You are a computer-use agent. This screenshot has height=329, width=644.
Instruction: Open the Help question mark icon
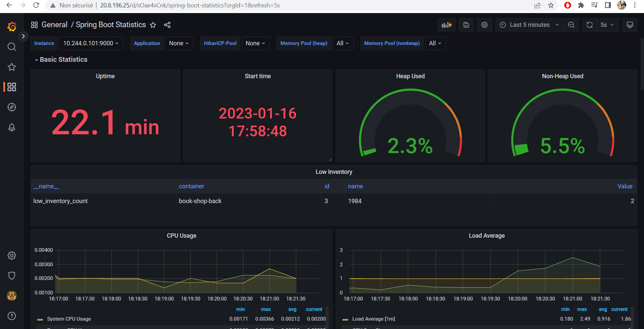click(x=12, y=316)
